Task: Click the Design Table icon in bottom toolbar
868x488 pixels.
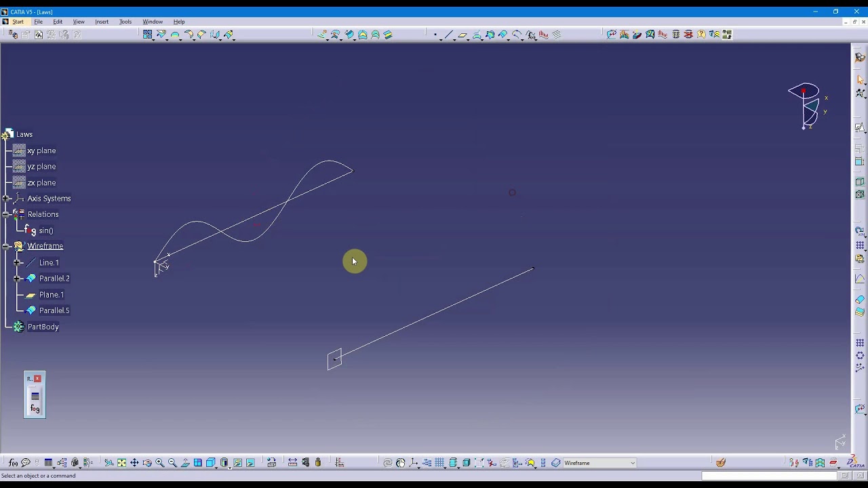Action: (49, 463)
